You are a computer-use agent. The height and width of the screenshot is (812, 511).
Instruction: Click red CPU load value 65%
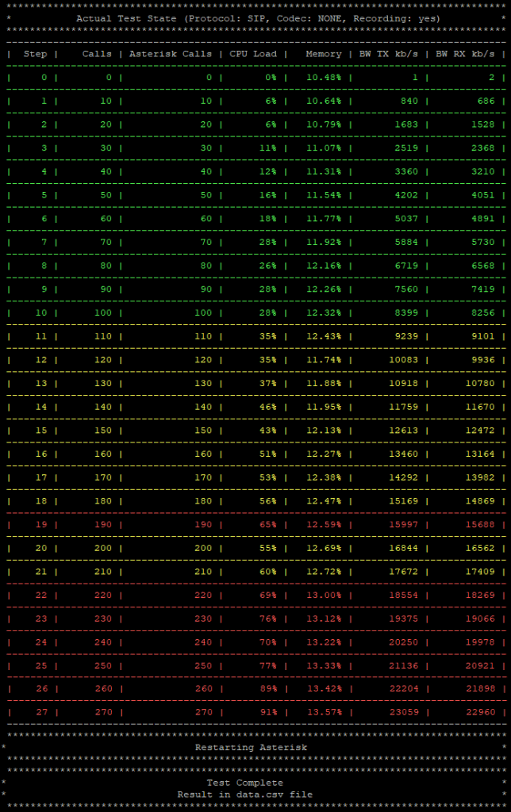point(268,525)
